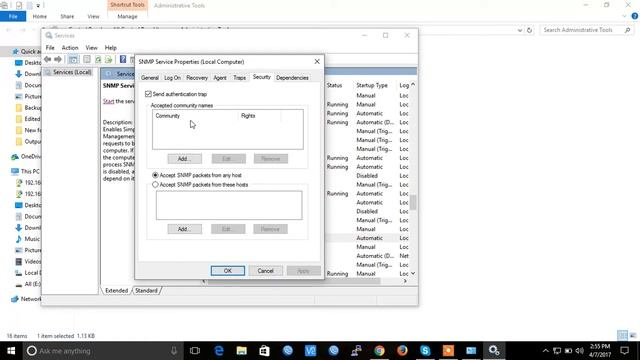
Task: Click the Cortana microphone icon
Action: click(x=174, y=351)
